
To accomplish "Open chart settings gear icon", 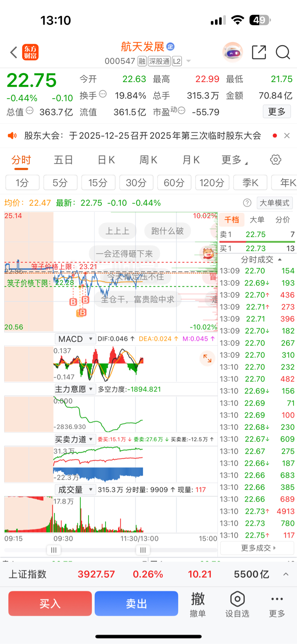I will (276, 159).
